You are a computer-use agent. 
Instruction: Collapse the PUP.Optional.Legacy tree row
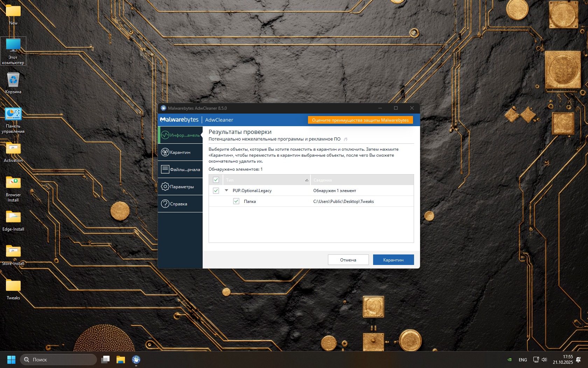pyautogui.click(x=226, y=190)
